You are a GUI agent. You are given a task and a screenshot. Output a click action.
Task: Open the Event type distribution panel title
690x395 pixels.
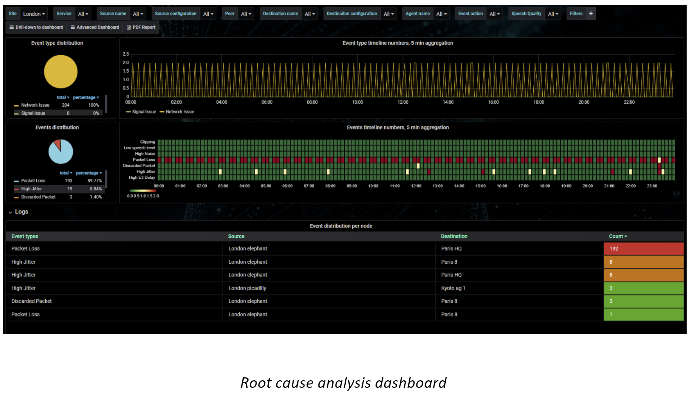(x=57, y=43)
